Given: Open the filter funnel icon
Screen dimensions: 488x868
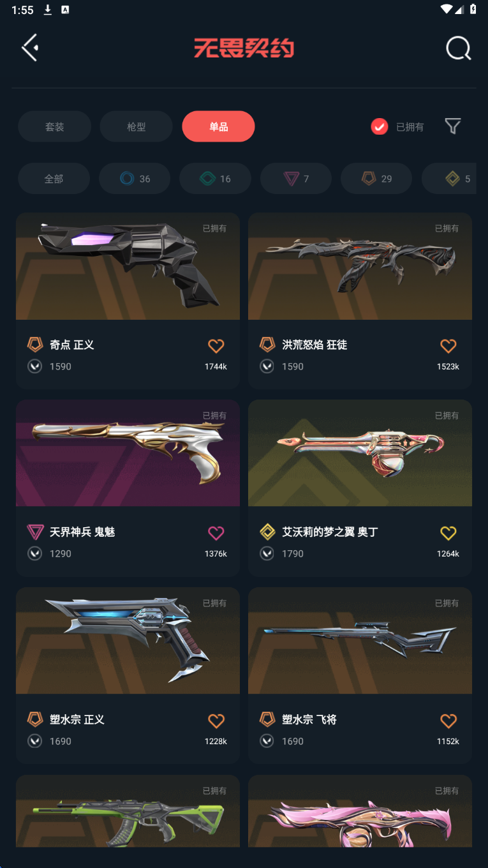Looking at the screenshot, I should pyautogui.click(x=453, y=126).
